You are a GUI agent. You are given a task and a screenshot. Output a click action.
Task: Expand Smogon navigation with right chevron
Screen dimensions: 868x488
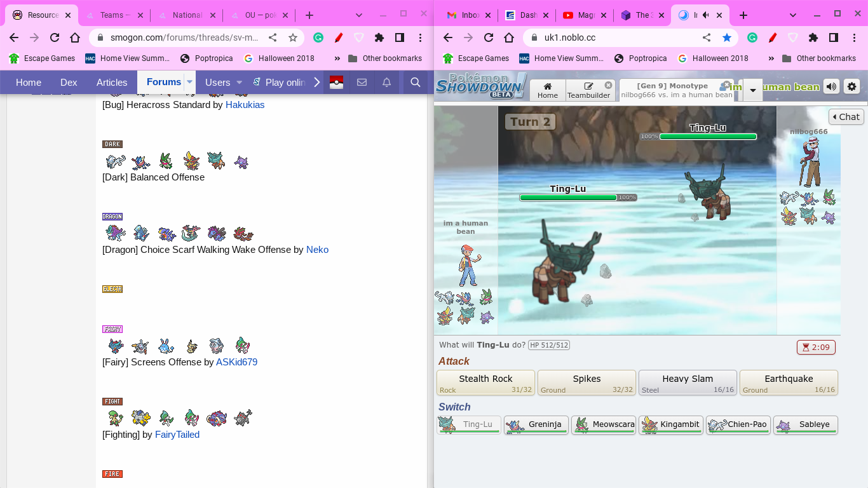[x=316, y=82]
